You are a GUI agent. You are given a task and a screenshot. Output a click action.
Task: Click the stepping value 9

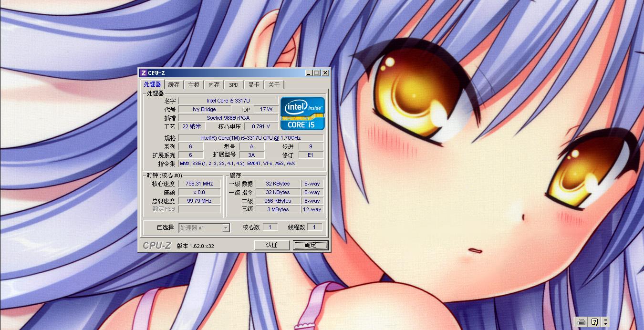tap(311, 146)
